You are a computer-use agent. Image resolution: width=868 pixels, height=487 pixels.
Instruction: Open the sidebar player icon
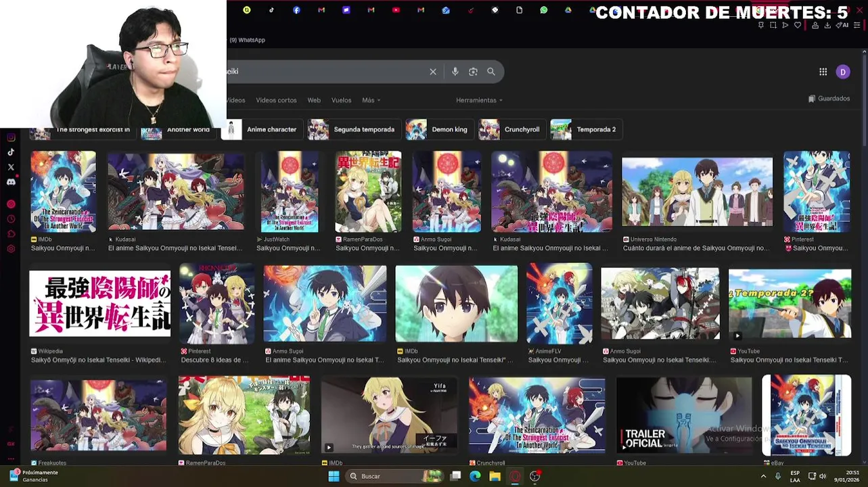[x=11, y=204]
